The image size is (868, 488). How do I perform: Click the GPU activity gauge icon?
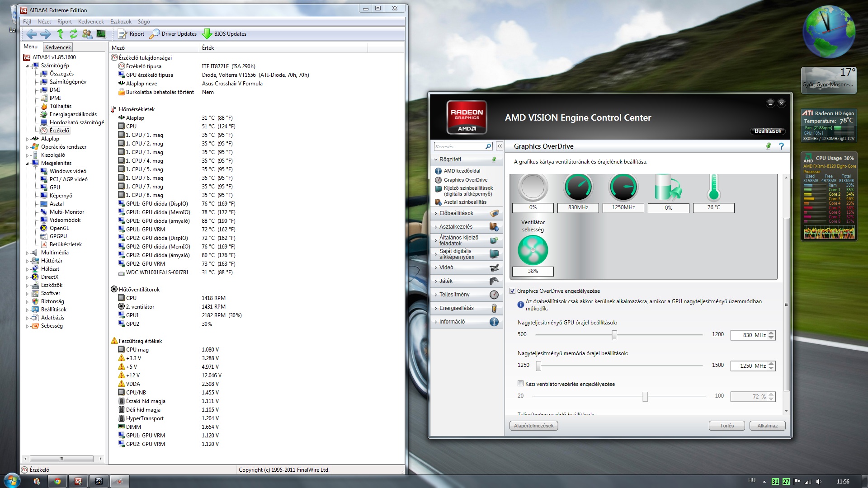(533, 187)
